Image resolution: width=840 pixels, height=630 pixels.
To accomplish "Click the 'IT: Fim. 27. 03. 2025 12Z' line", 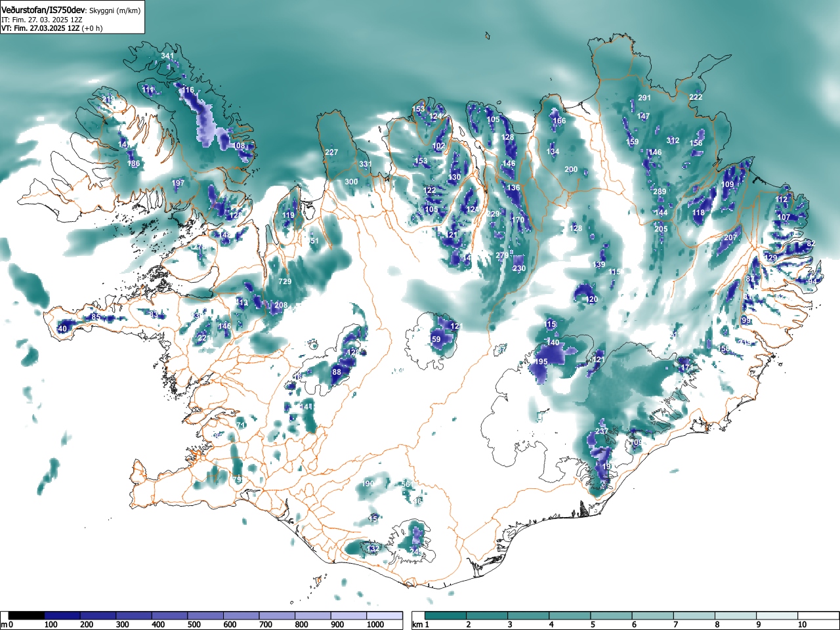I will pos(41,20).
